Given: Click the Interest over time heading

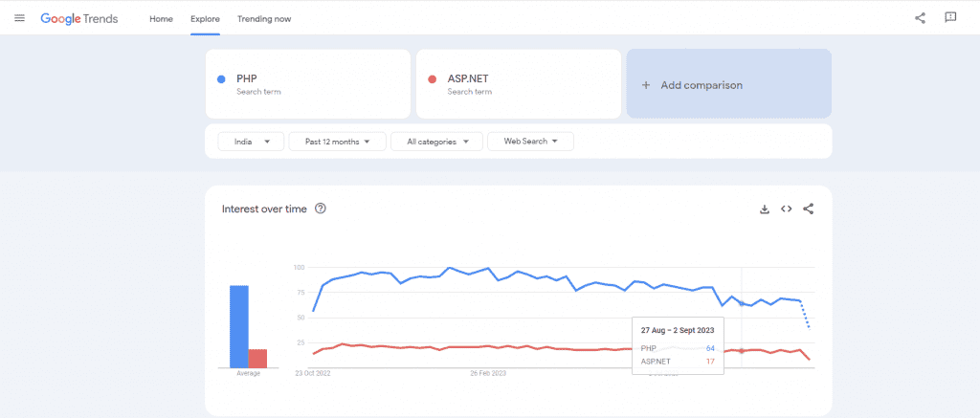Looking at the screenshot, I should click(x=264, y=209).
